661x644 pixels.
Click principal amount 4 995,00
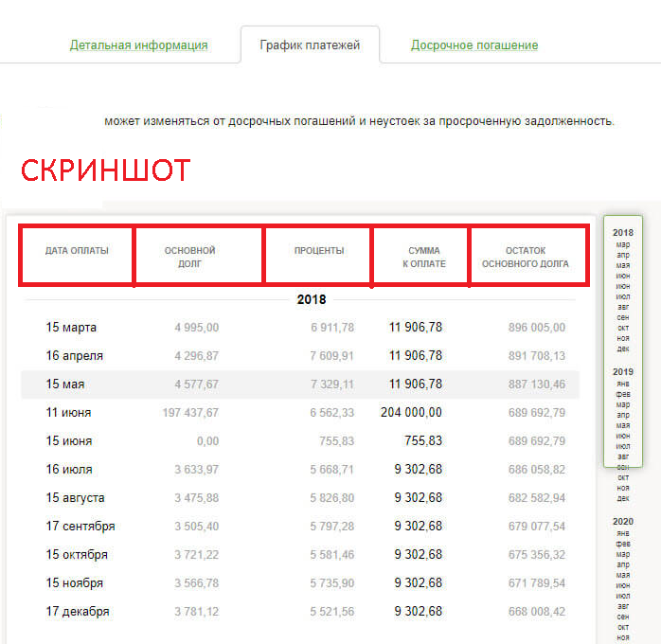tap(197, 328)
